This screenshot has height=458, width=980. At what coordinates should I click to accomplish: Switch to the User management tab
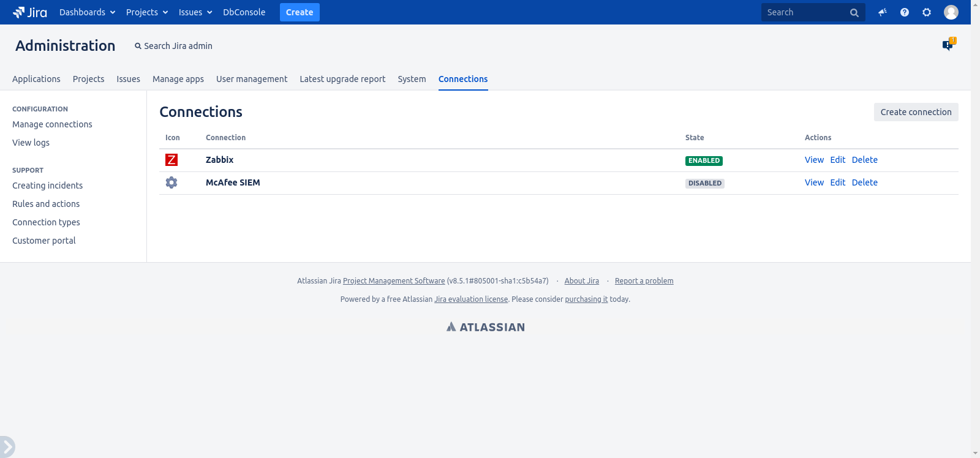(x=252, y=79)
